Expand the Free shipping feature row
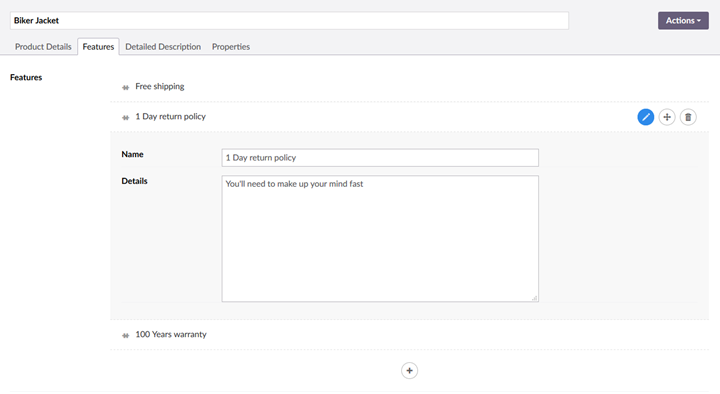 (409, 87)
